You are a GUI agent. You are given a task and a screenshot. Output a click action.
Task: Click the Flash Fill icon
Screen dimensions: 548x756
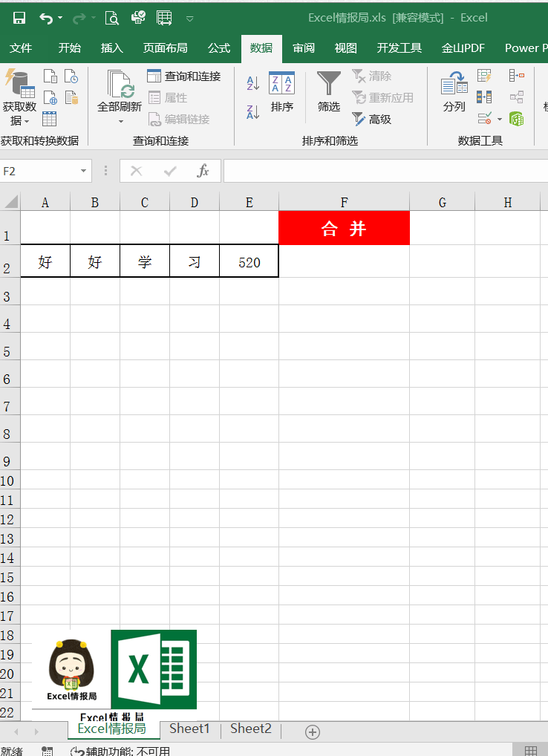point(484,76)
